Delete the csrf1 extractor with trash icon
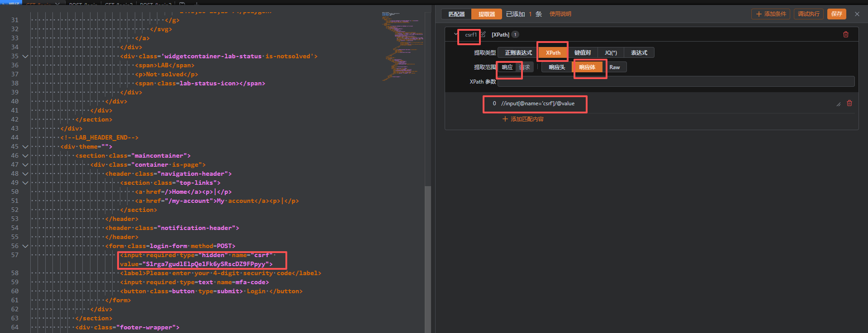The height and width of the screenshot is (333, 868). tap(845, 35)
